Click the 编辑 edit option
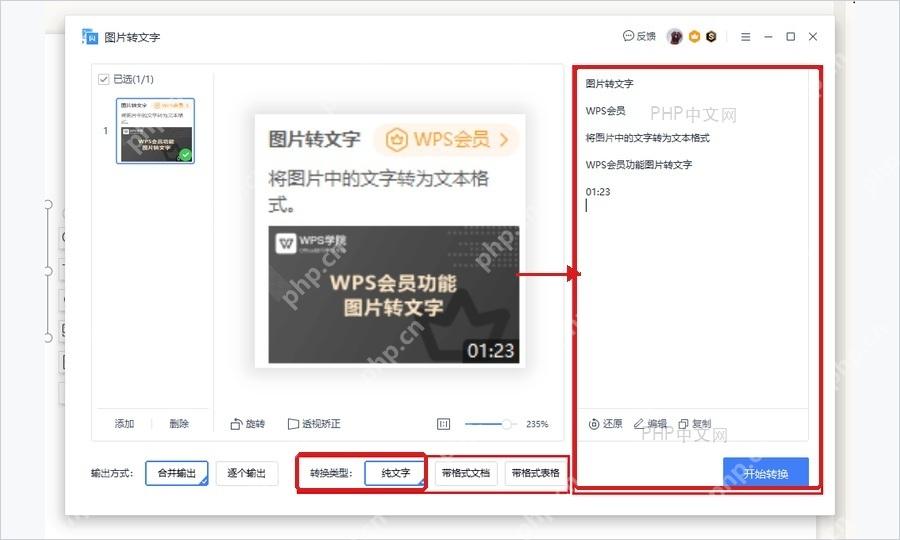 click(650, 424)
